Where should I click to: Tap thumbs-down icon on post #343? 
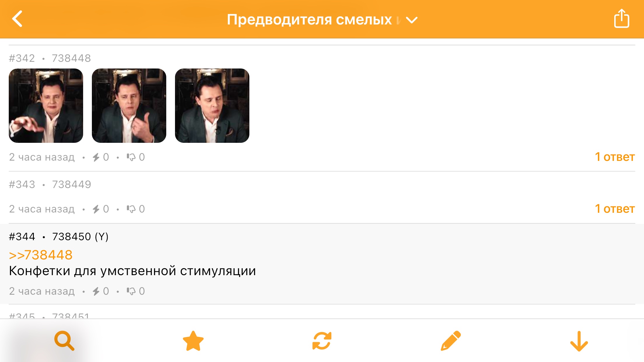(x=131, y=209)
